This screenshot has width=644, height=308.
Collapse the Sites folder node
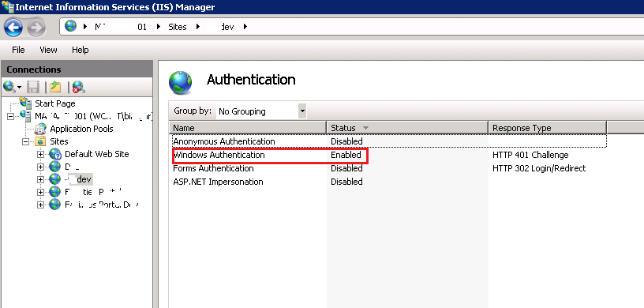(x=25, y=141)
